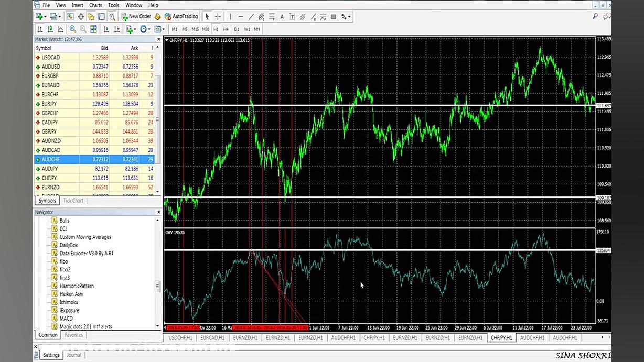
Task: Select the trendline tool
Action: [x=251, y=17]
